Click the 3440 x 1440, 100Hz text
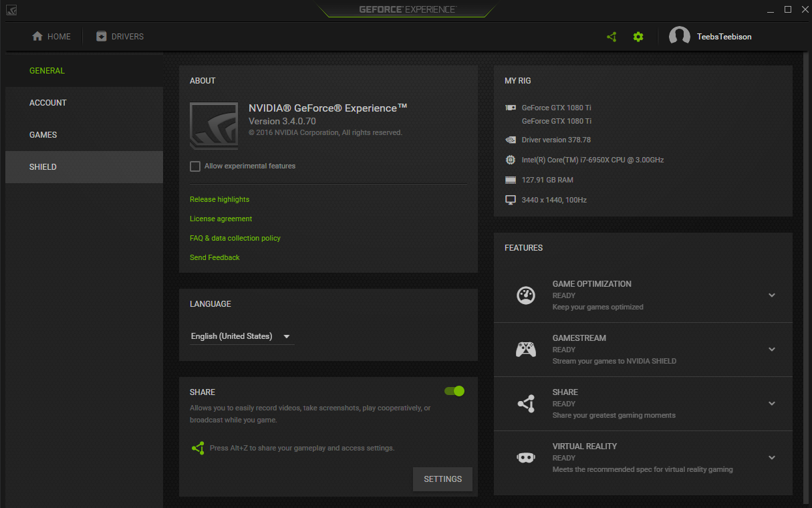Image resolution: width=812 pixels, height=508 pixels. pyautogui.click(x=554, y=200)
